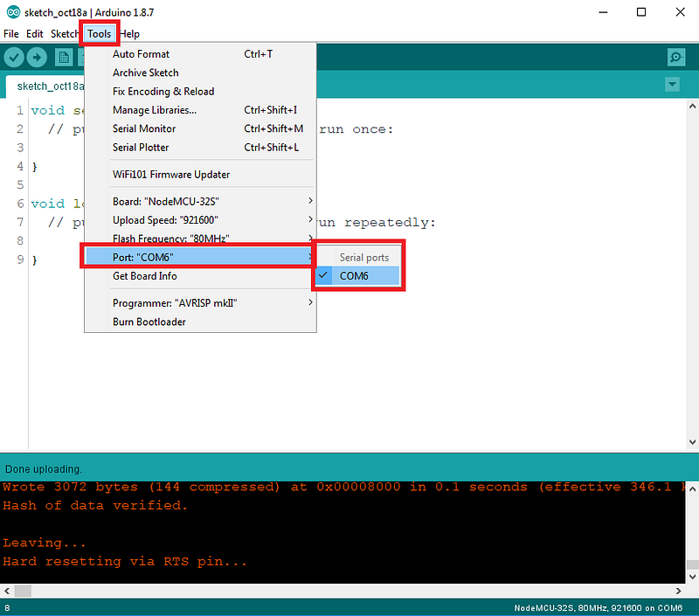Close the Arduino window
The width and height of the screenshot is (699, 616).
tap(680, 12)
